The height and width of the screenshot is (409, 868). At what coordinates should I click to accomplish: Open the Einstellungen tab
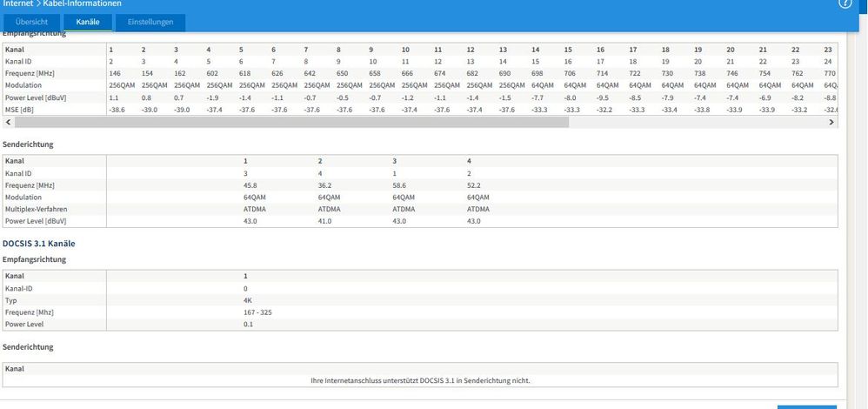(x=150, y=22)
